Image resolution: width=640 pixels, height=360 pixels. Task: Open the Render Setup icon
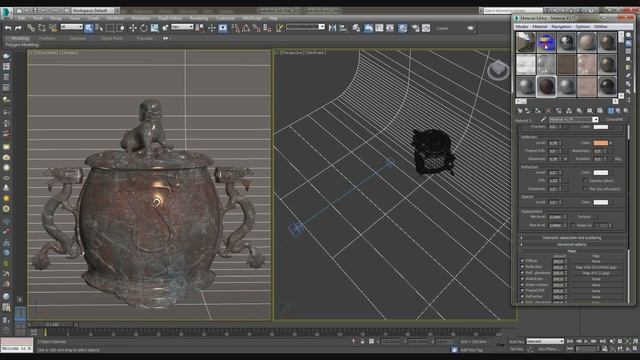click(415, 28)
